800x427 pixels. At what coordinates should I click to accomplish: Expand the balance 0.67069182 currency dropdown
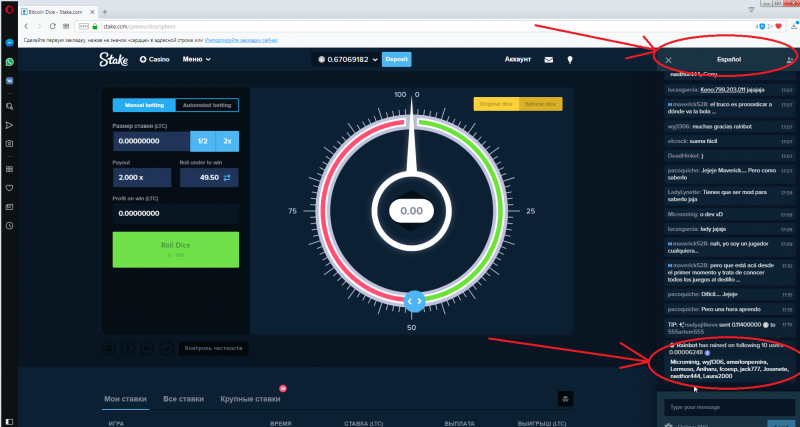[347, 60]
